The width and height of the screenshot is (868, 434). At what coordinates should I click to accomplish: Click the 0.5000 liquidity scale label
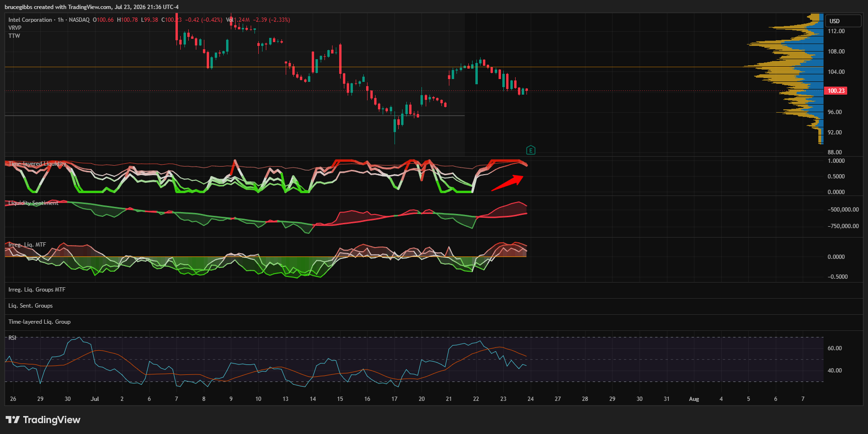(x=836, y=177)
